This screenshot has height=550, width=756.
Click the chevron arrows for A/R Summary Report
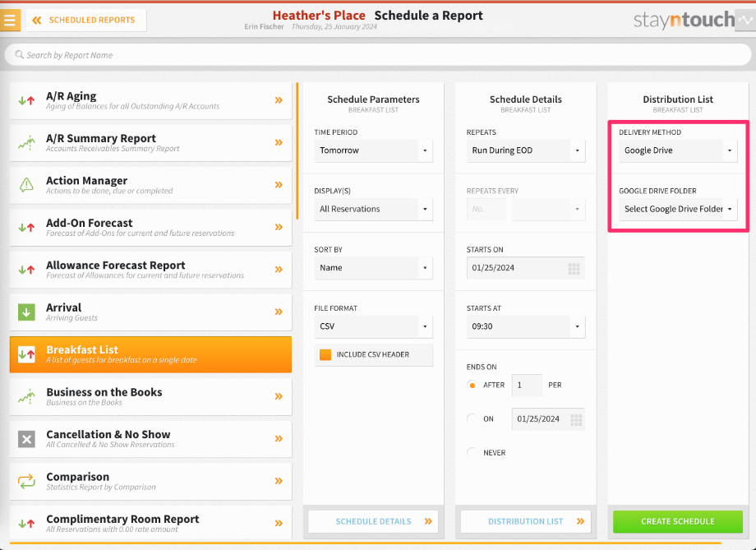(x=279, y=142)
